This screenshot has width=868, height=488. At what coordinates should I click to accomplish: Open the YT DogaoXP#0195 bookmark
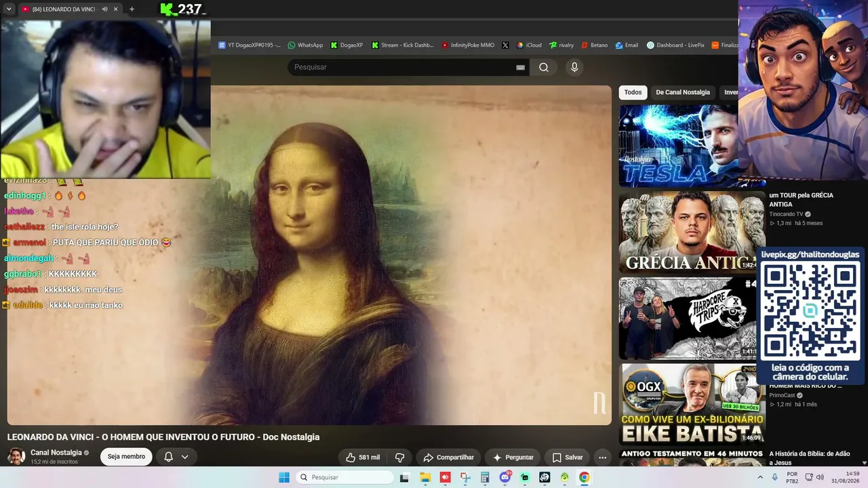coord(249,45)
